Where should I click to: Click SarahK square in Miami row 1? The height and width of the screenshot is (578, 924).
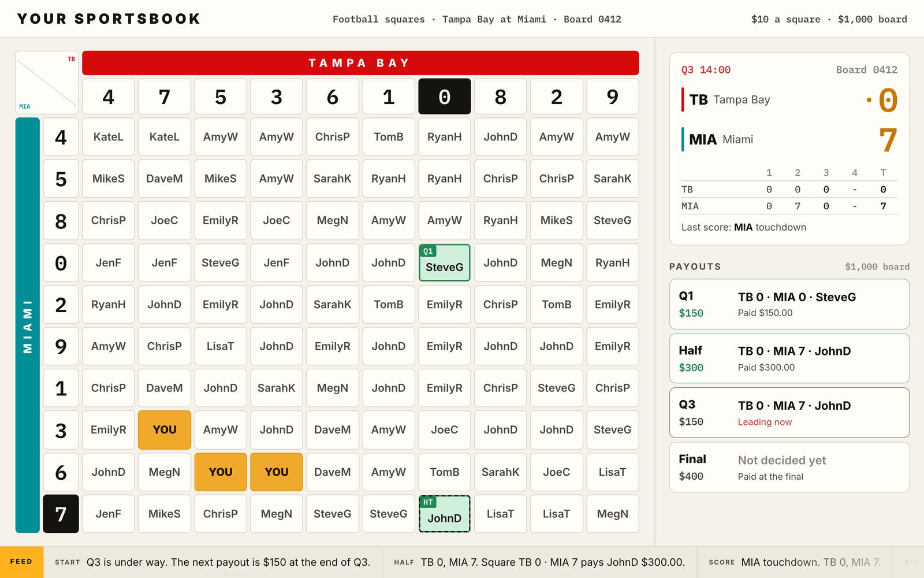277,388
